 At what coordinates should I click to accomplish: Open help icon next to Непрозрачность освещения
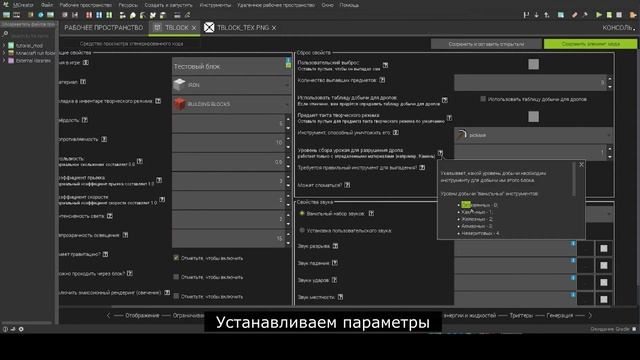[125, 235]
